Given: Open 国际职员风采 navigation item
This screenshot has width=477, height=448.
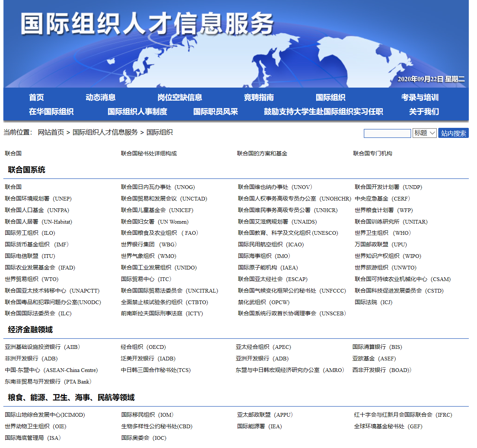Looking at the screenshot, I should point(215,112).
